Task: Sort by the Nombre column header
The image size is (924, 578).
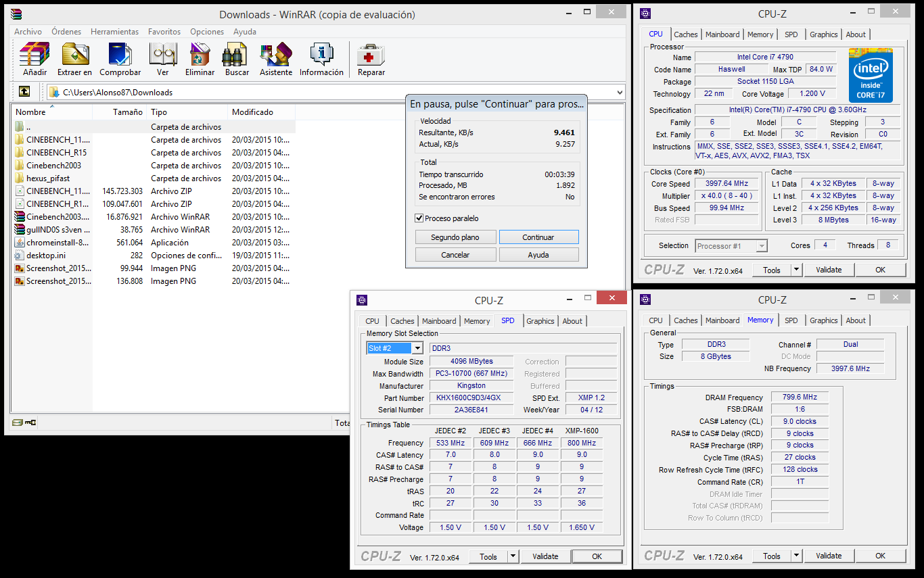Action: tap(52, 112)
